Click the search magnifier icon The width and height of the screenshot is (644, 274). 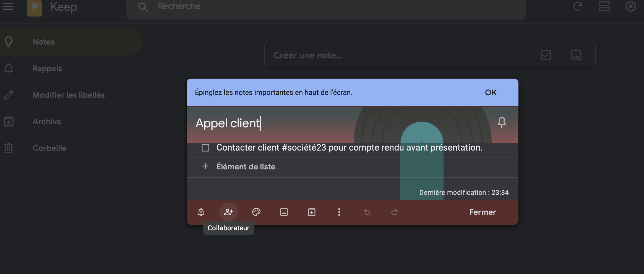coord(143,7)
